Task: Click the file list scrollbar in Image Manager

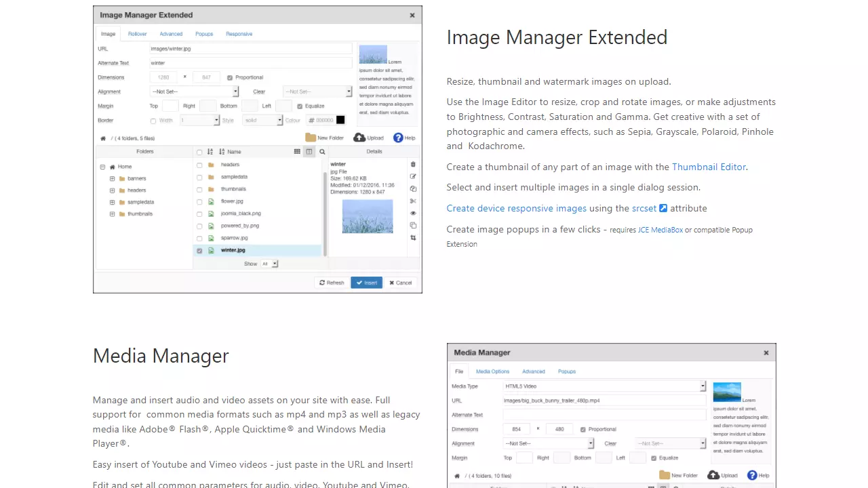Action: [x=325, y=213]
